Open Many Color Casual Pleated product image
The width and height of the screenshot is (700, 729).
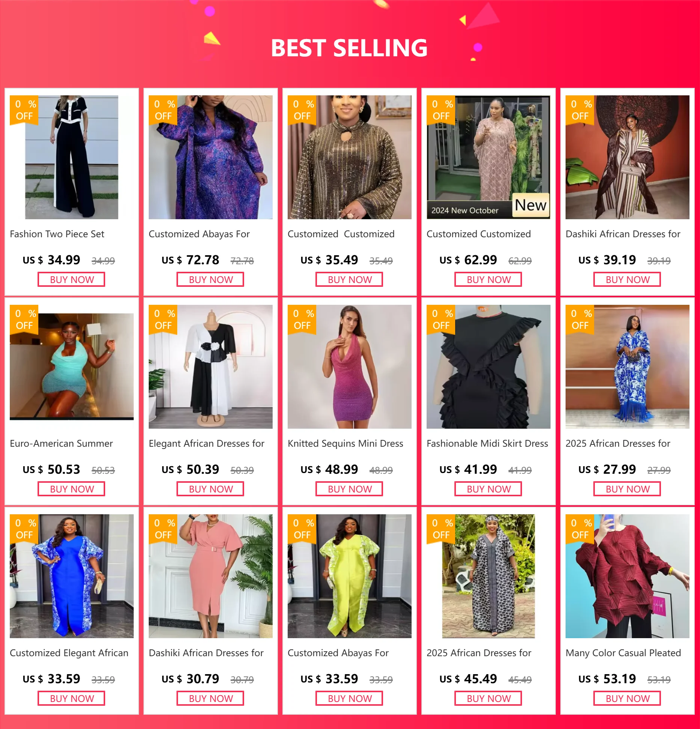click(628, 576)
